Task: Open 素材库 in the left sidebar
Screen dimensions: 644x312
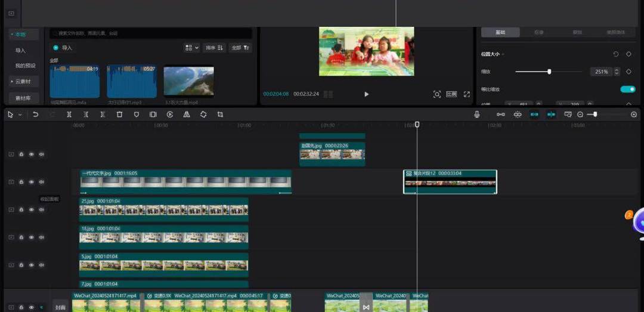Action: [x=23, y=98]
